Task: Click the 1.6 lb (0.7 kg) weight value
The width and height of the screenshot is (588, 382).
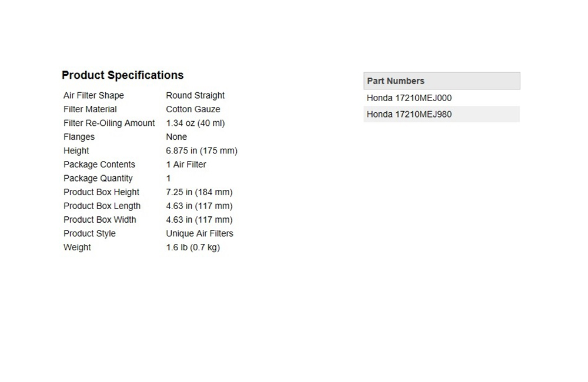Action: pyautogui.click(x=193, y=247)
